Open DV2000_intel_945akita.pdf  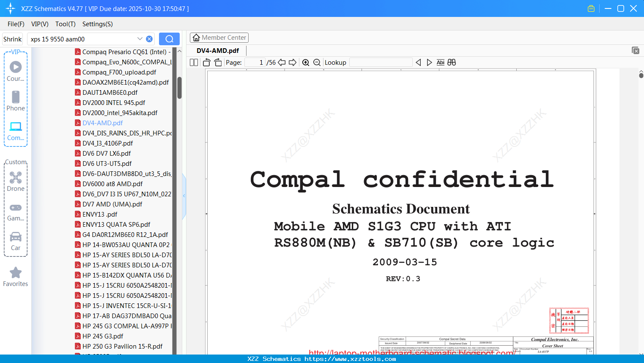(x=116, y=113)
